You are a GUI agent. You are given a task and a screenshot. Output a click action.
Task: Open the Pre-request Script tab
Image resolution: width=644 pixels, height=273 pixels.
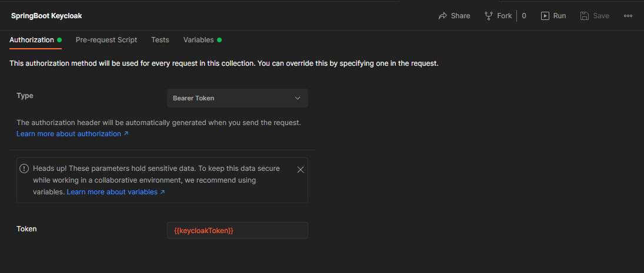pos(106,40)
